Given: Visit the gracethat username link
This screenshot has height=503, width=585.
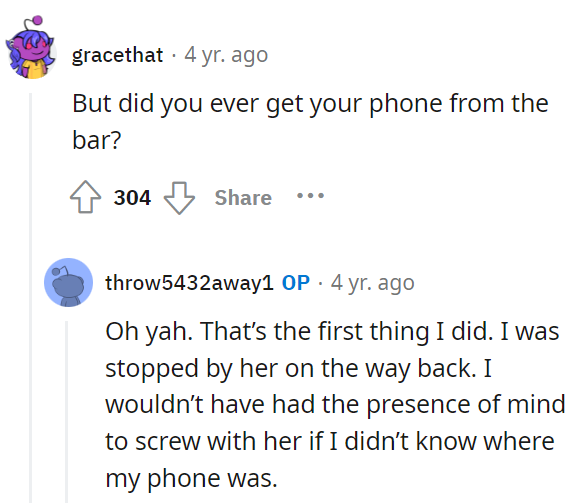Looking at the screenshot, I should (x=118, y=55).
